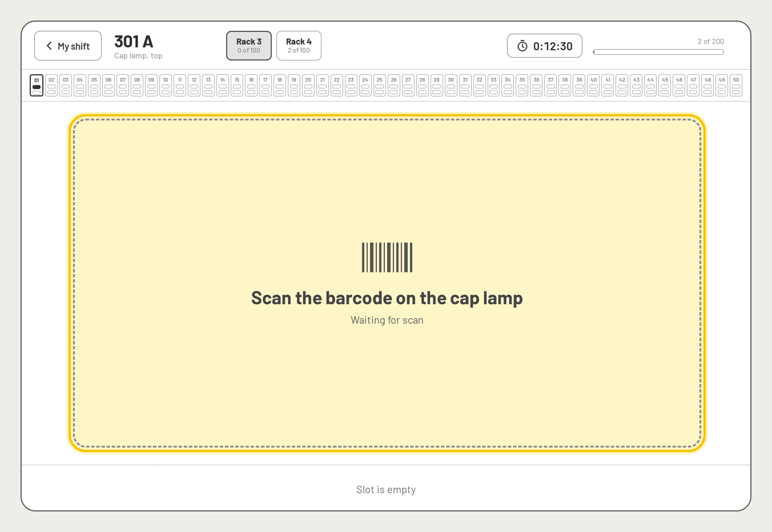Image resolution: width=772 pixels, height=532 pixels.
Task: Click the barcode icon
Action: [x=387, y=257]
